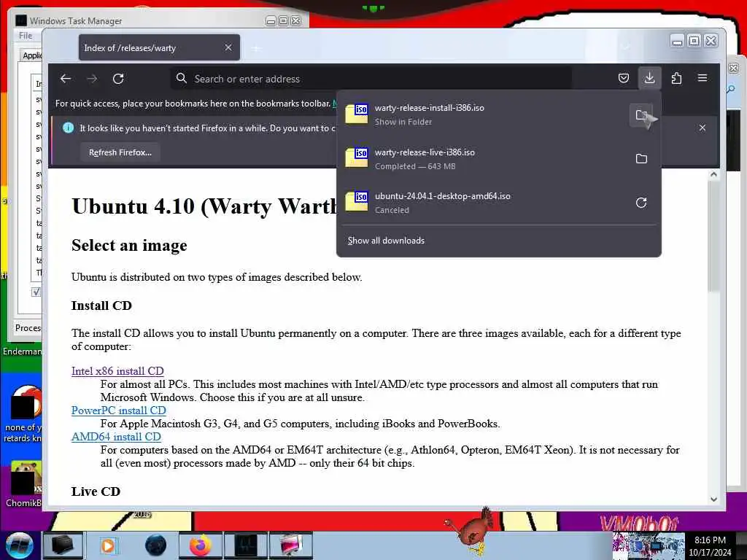The image size is (747, 560).
Task: Click the search magnifier in address bar
Action: pos(182,78)
